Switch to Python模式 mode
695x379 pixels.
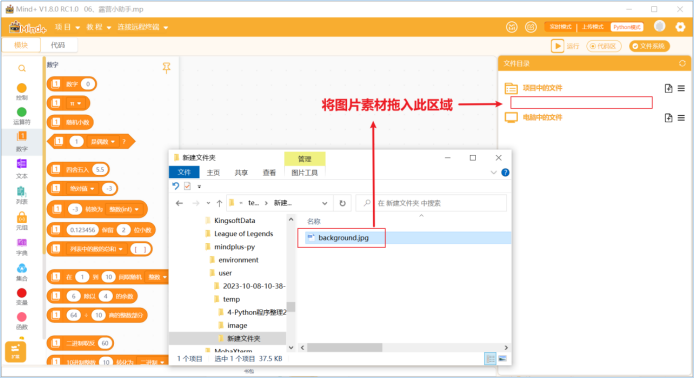pos(627,27)
